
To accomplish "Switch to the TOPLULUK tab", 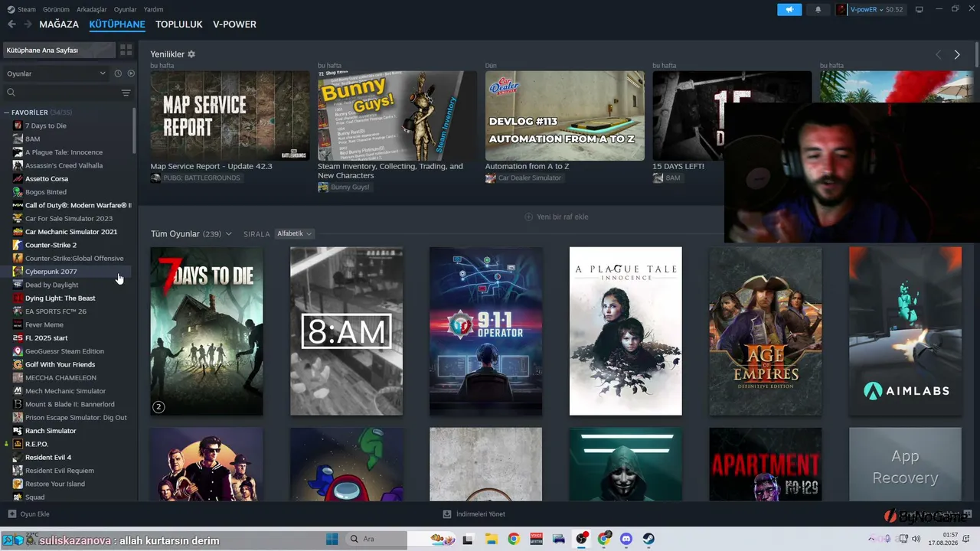I will 179,24.
